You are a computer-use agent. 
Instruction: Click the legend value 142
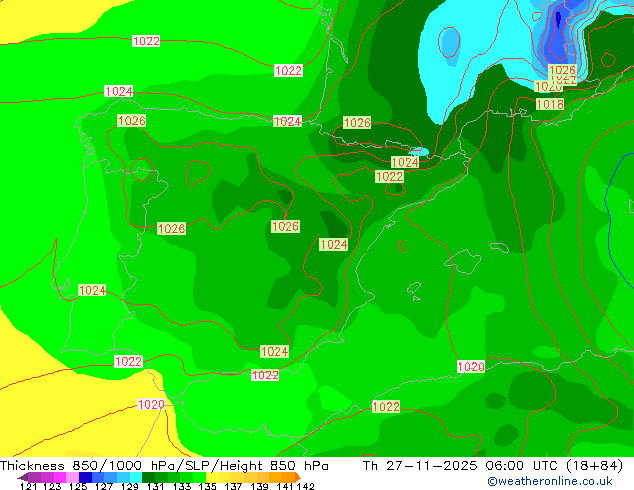305,486
